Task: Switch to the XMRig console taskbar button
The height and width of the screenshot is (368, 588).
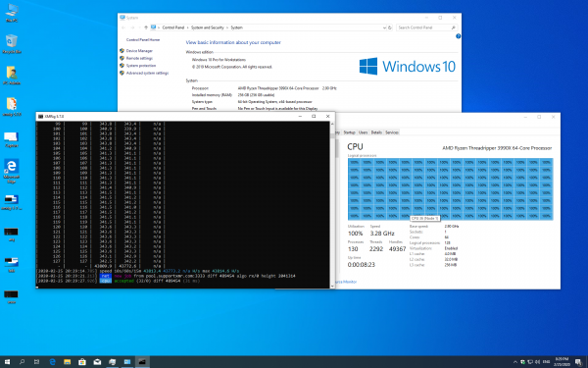Action: (142, 362)
